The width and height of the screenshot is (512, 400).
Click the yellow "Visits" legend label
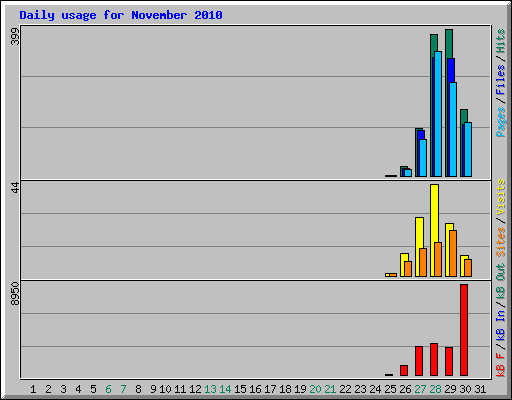(500, 198)
